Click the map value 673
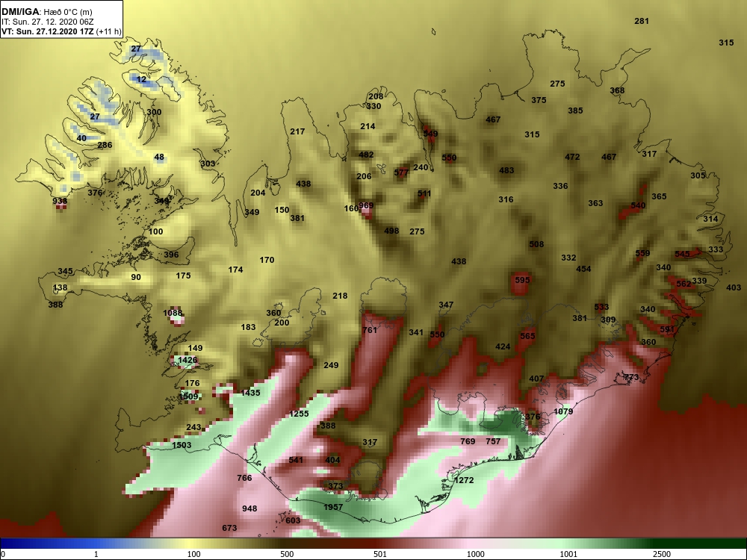Viewport: 747px width, 560px height. tap(229, 528)
